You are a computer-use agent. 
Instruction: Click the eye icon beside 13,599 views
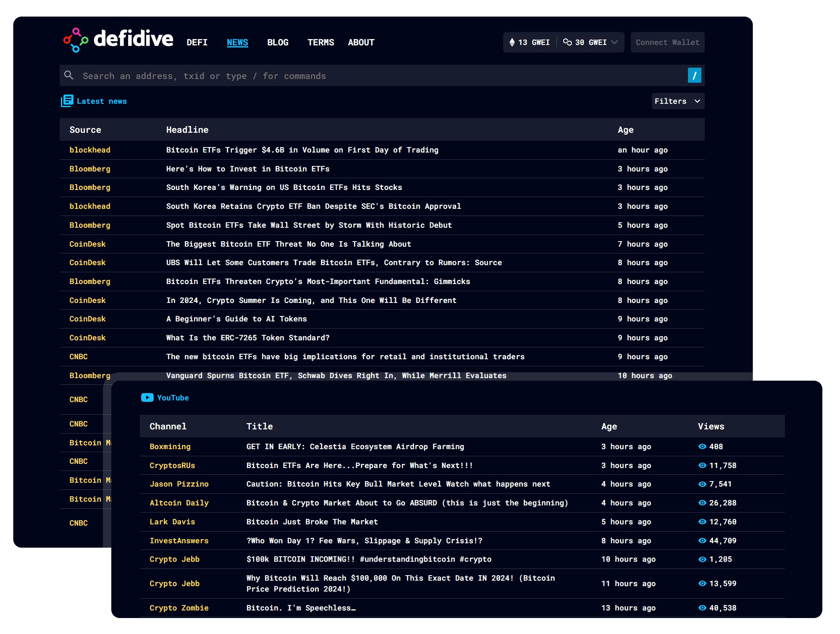tap(702, 584)
